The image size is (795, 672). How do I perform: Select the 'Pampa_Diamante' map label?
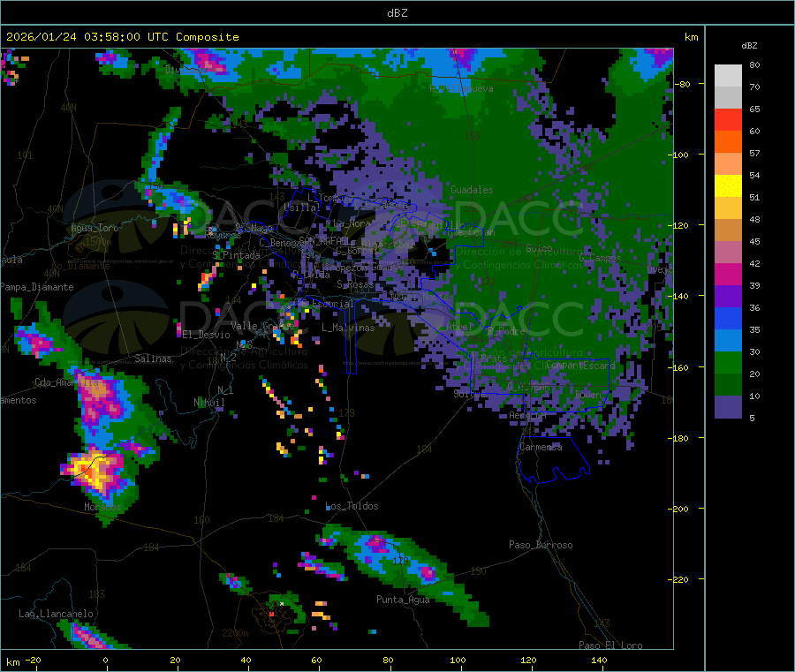(x=36, y=287)
